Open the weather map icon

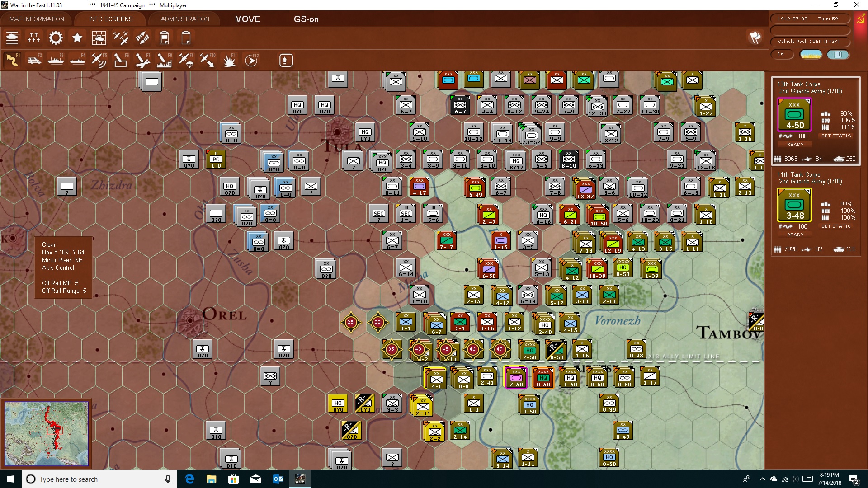pyautogui.click(x=99, y=38)
